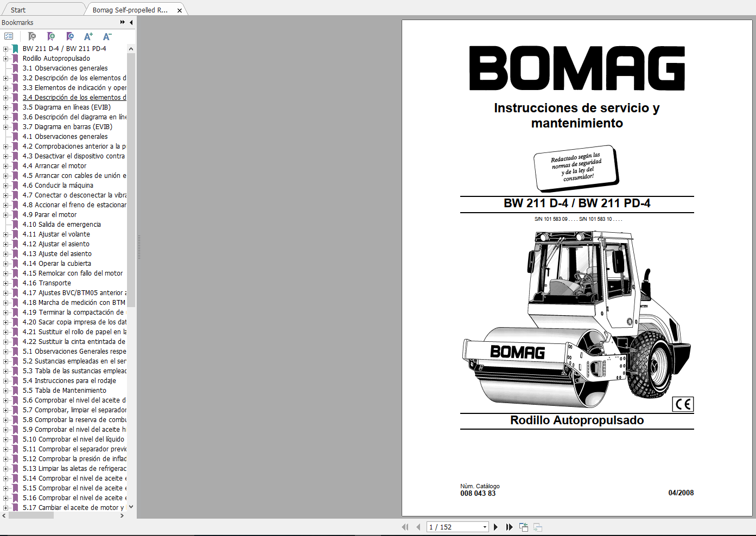This screenshot has width=756, height=536.
Task: Open bookmark 4.11 Ajustar el volante
Action: [x=56, y=234]
